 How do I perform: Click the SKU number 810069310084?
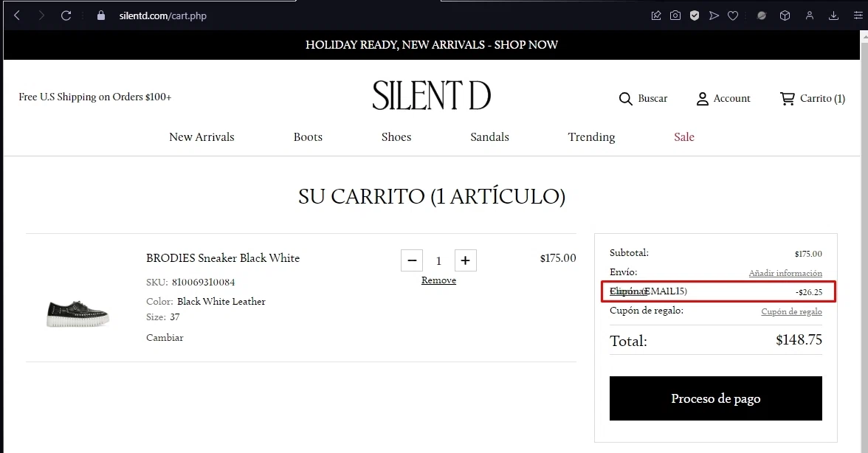203,282
